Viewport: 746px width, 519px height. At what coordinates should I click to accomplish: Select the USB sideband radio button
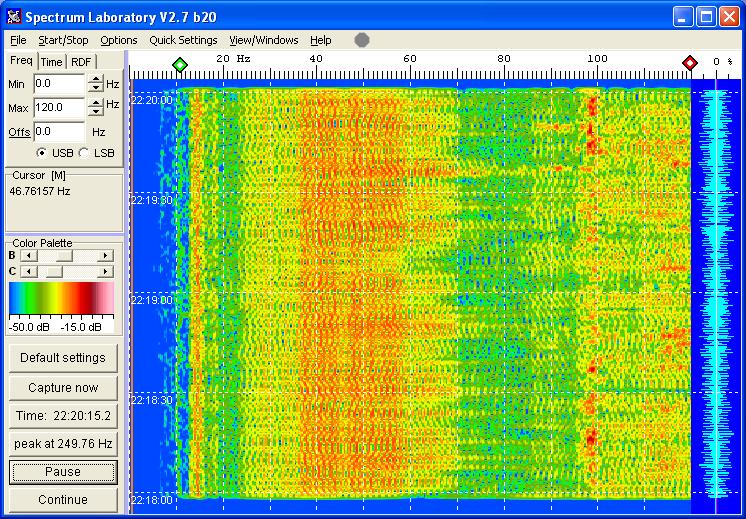point(41,153)
